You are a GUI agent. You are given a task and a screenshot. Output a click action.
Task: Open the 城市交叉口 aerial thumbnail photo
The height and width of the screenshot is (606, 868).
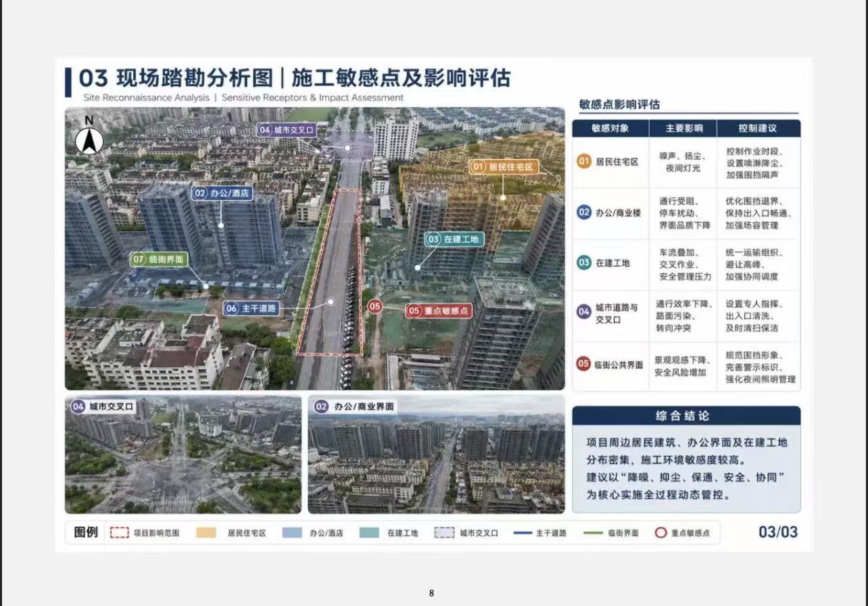point(183,454)
